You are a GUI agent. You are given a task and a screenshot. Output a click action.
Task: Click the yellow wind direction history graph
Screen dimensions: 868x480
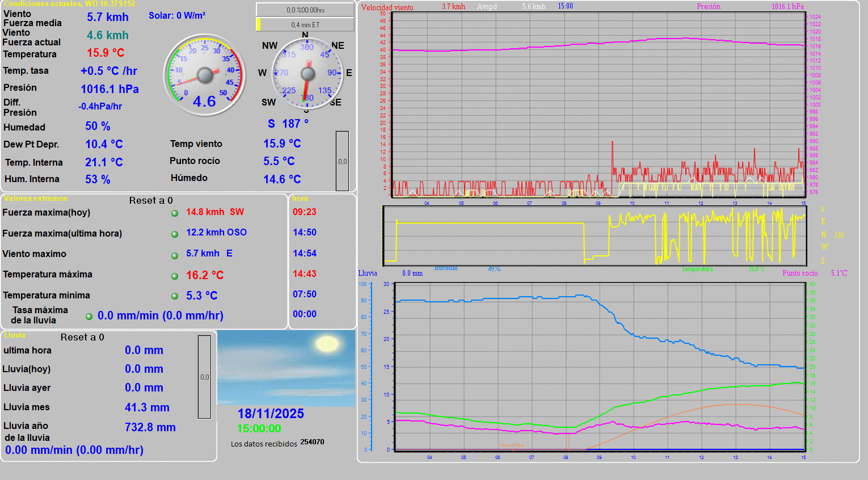point(595,235)
